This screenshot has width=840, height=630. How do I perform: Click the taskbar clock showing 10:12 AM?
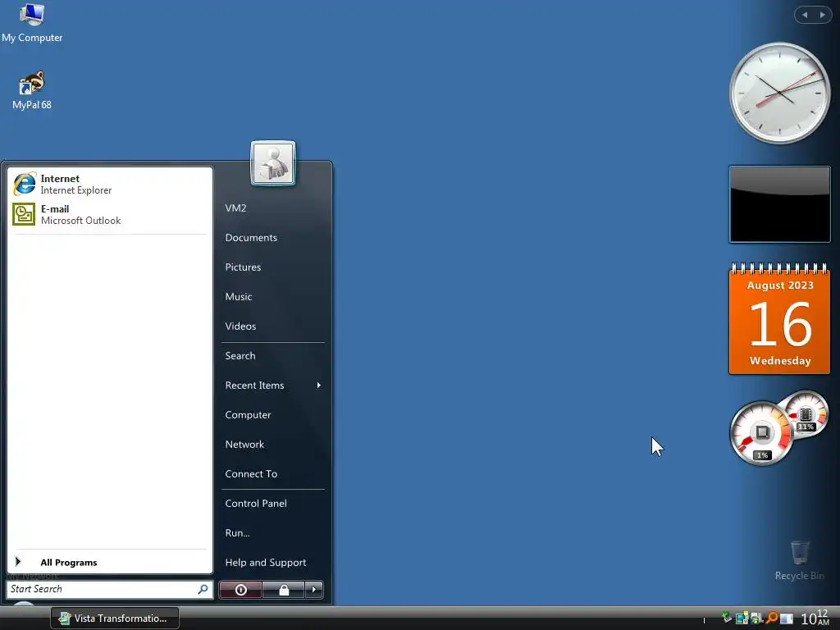[815, 618]
